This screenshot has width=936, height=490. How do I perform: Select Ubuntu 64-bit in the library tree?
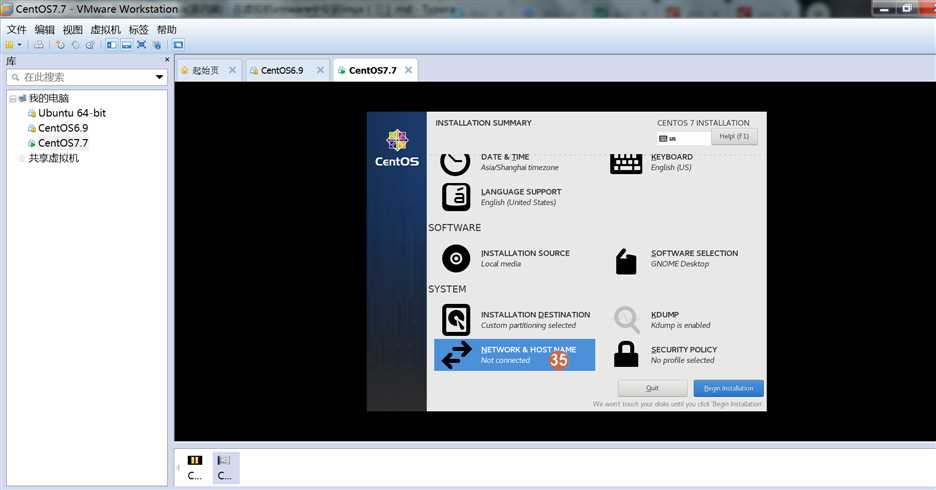pyautogui.click(x=72, y=113)
